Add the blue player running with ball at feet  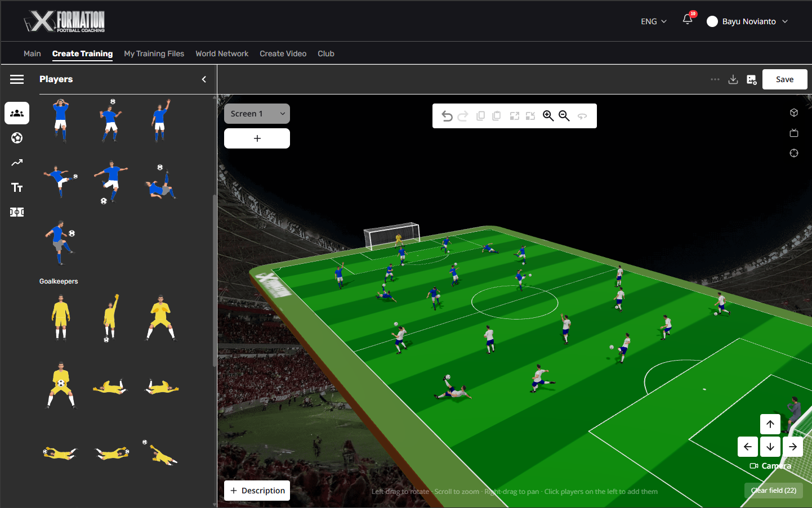(x=110, y=182)
